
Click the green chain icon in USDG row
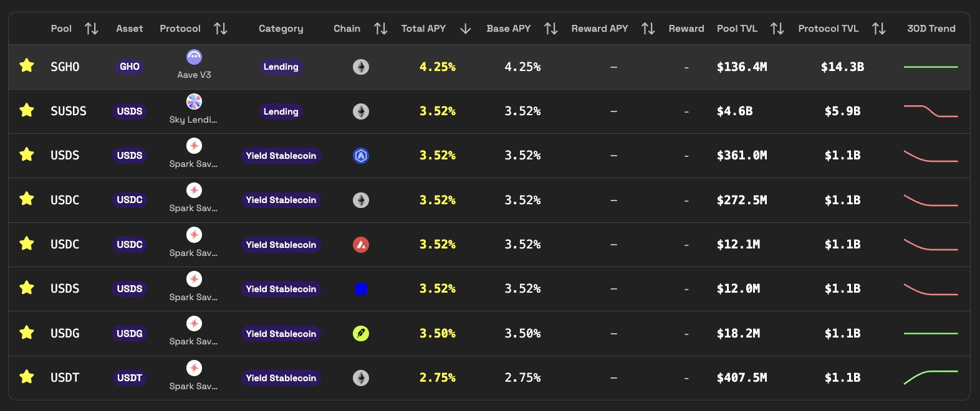pyautogui.click(x=361, y=334)
